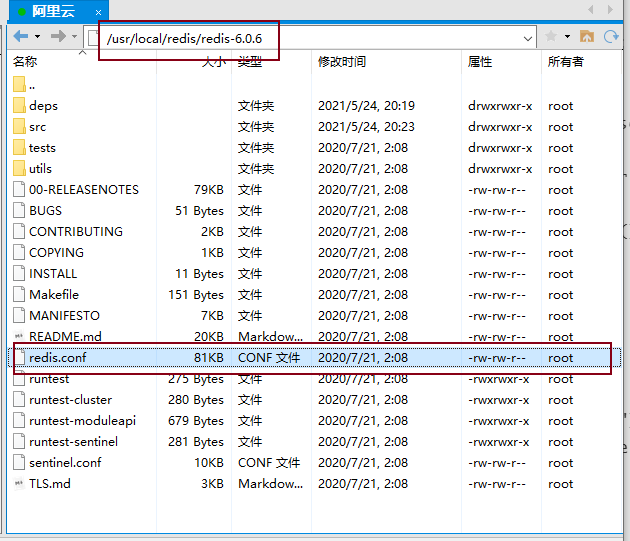Sort by 所有者 column header
Image resolution: width=630 pixels, height=541 pixels.
[565, 61]
